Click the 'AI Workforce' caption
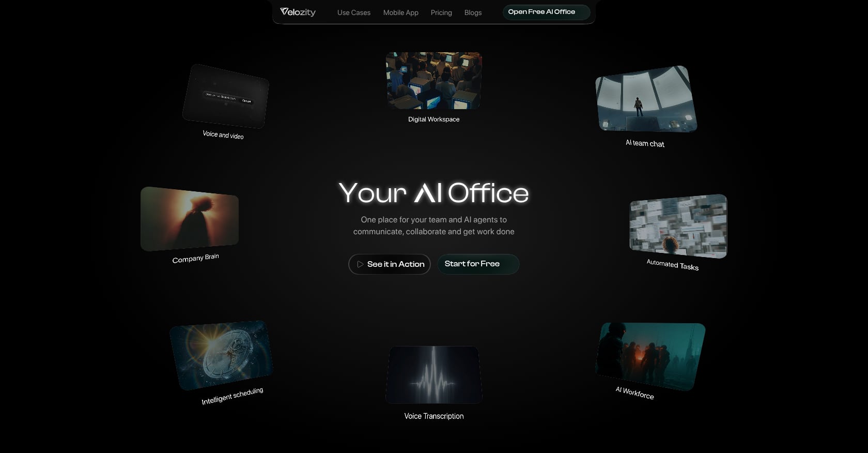Viewport: 868px width, 453px height. 635,393
